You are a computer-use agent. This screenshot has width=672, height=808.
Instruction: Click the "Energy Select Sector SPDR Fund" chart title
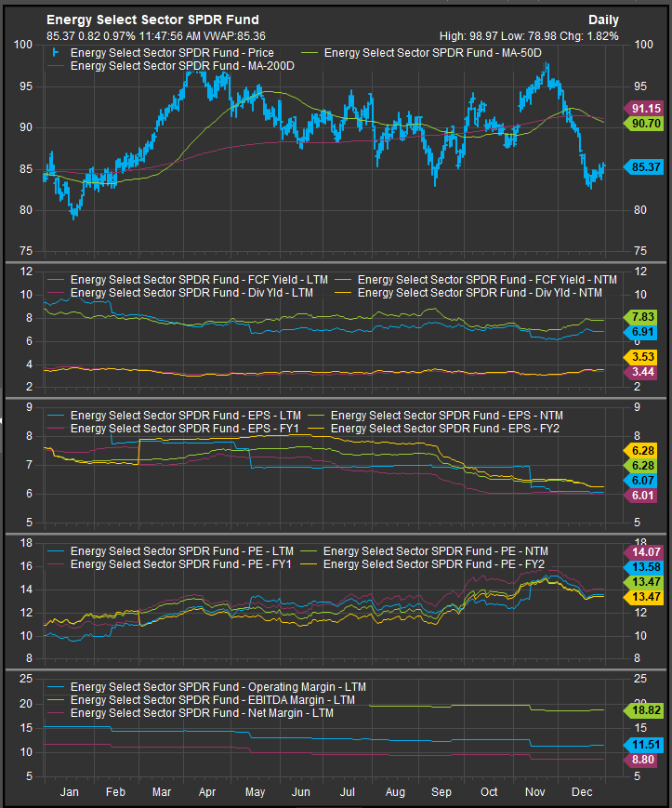(152, 20)
